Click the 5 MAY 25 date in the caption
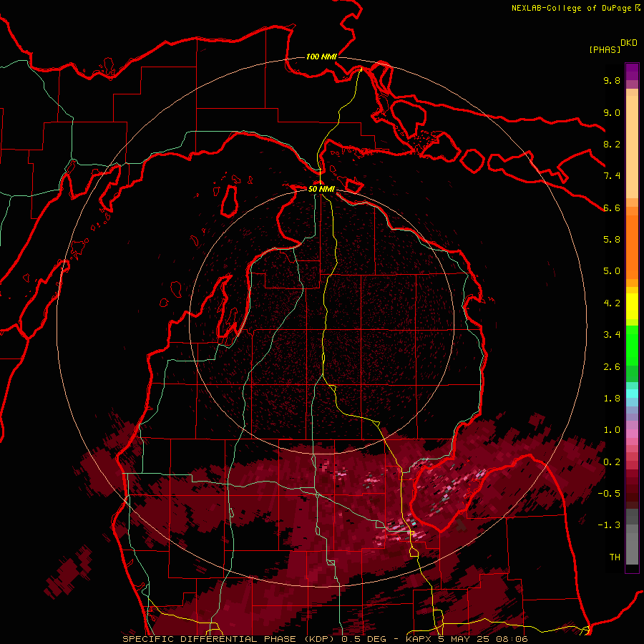The image size is (644, 644). [x=463, y=639]
